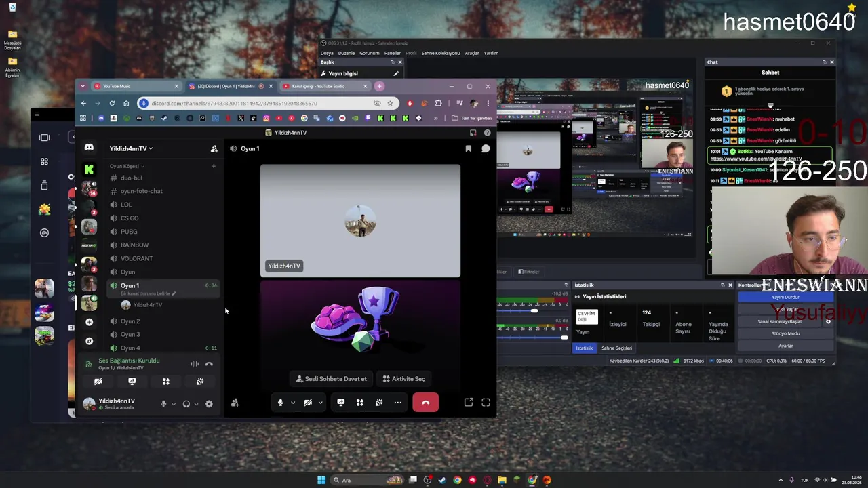The height and width of the screenshot is (488, 868).
Task: Join the Oyun 2 voice channel
Action: tap(161, 321)
